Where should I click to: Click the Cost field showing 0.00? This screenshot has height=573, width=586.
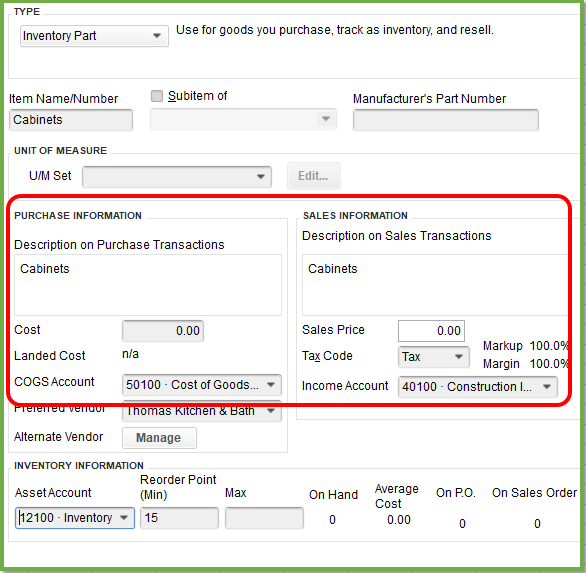pos(163,331)
